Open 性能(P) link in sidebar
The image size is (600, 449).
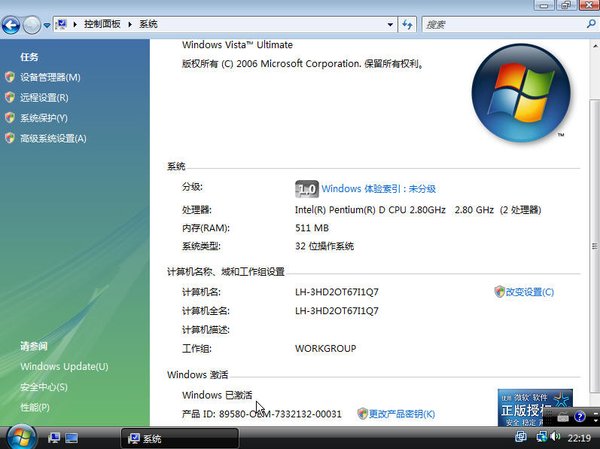[35, 407]
